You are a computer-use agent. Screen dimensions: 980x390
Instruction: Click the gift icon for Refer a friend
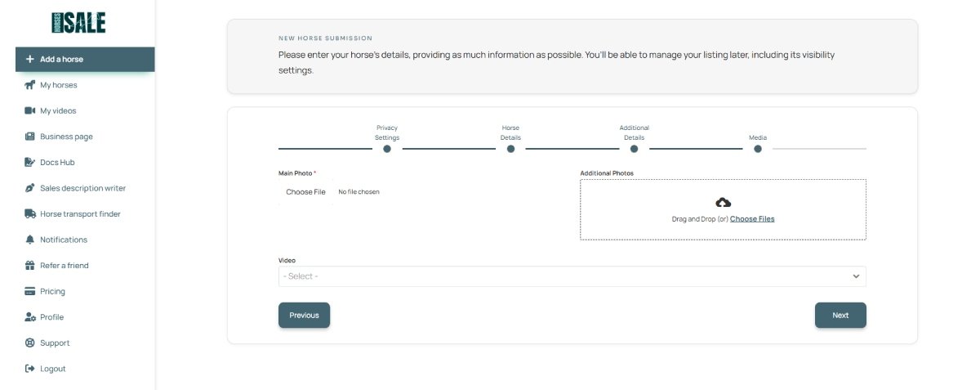(x=30, y=266)
